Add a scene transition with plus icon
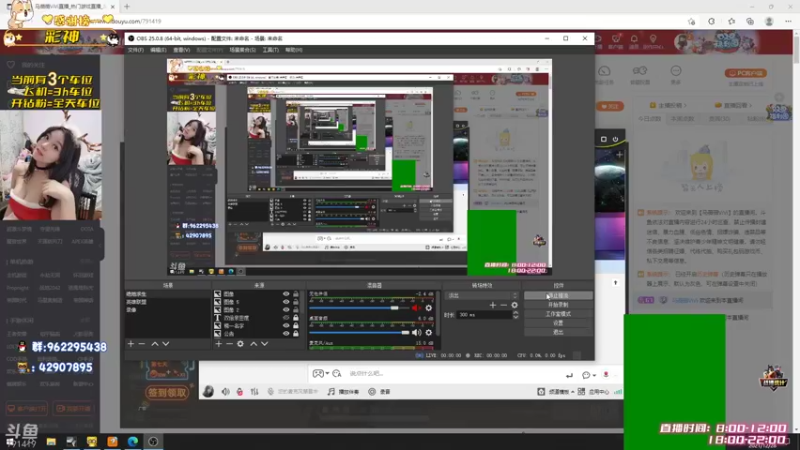The image size is (800, 450). (492, 305)
